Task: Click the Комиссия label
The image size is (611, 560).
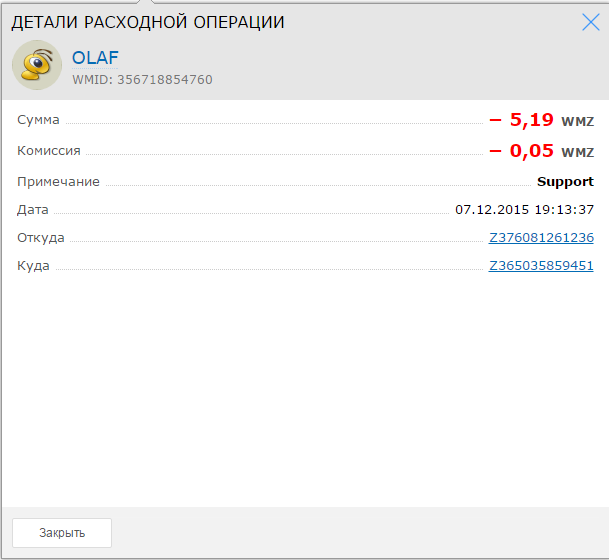Action: pyautogui.click(x=49, y=151)
